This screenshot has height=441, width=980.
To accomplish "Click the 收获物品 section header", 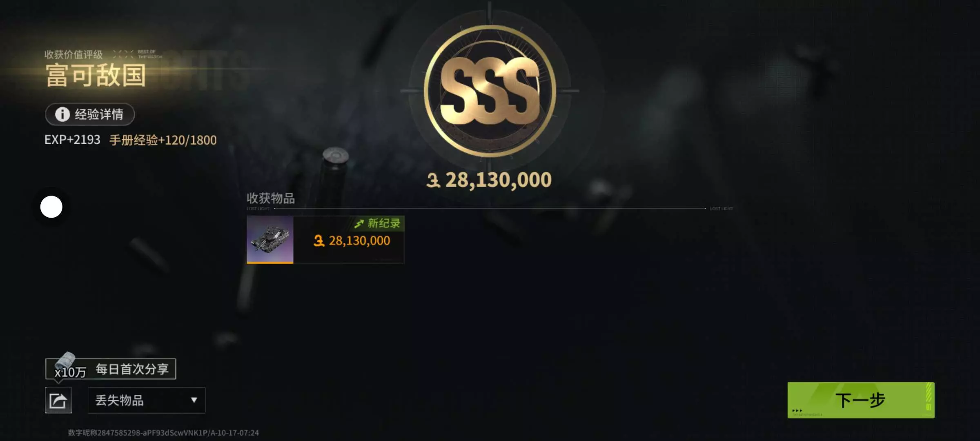I will pyautogui.click(x=270, y=198).
